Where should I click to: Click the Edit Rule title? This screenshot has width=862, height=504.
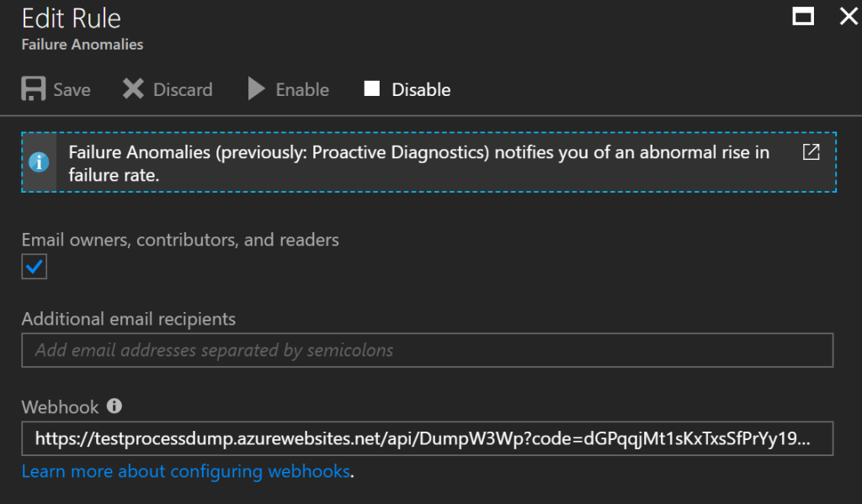pyautogui.click(x=71, y=18)
